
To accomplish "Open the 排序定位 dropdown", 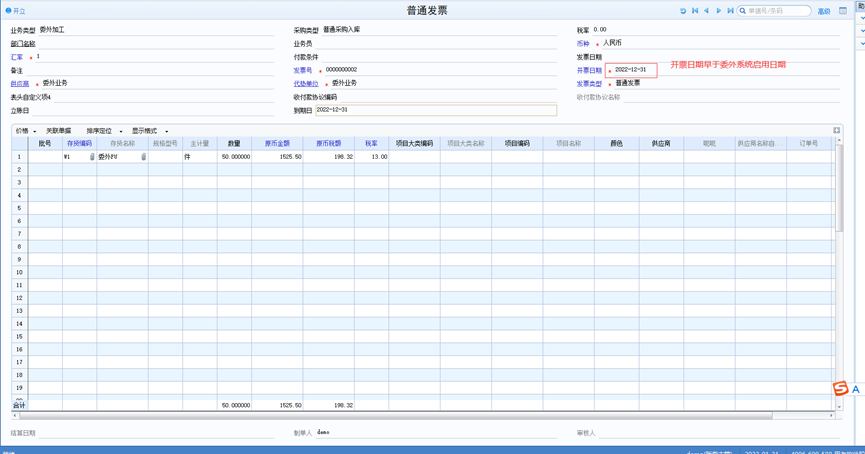I will tap(121, 131).
